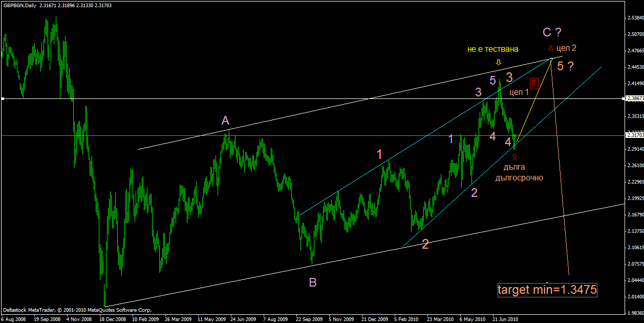The width and height of the screenshot is (644, 323).
Task: Select the 'дългосрочно' annotation text
Action: [x=519, y=178]
